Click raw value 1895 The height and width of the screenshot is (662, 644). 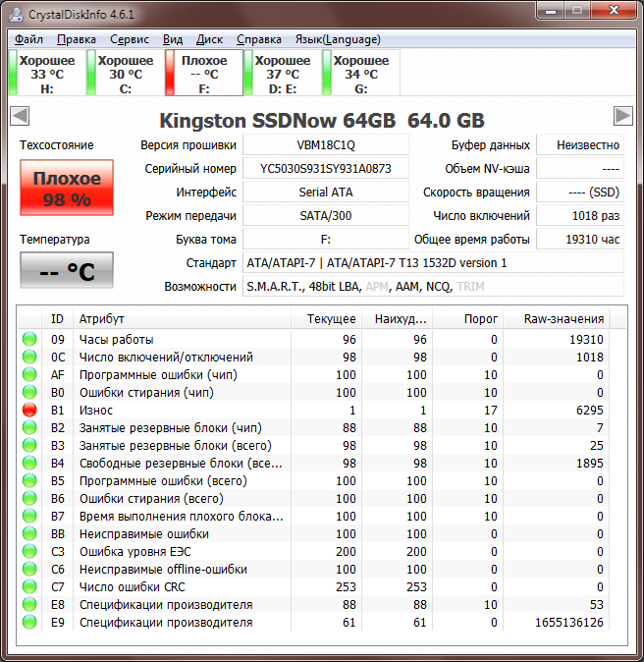click(590, 464)
